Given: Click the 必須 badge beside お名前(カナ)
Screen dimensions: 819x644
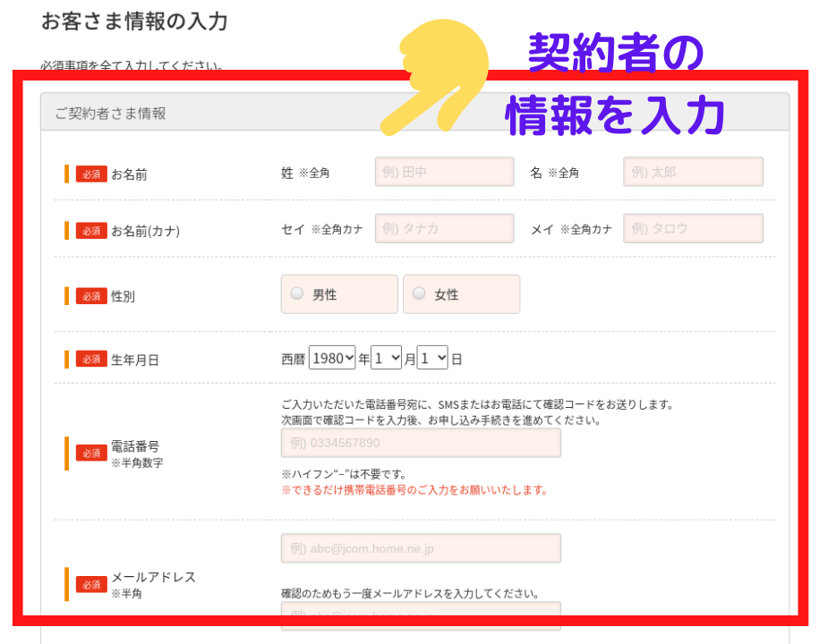Looking at the screenshot, I should pyautogui.click(x=91, y=231).
